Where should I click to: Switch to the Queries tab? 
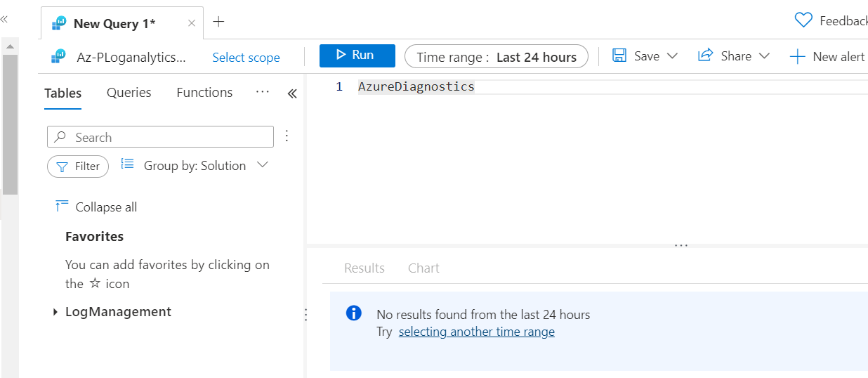point(129,93)
